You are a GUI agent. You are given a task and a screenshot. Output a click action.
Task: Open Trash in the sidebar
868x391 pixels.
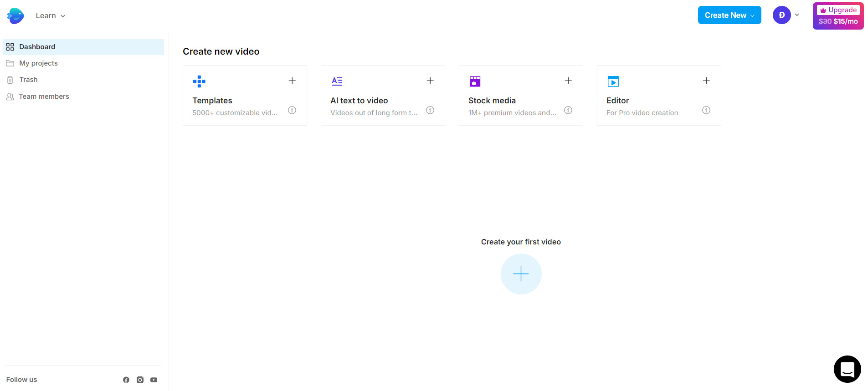tap(83, 80)
